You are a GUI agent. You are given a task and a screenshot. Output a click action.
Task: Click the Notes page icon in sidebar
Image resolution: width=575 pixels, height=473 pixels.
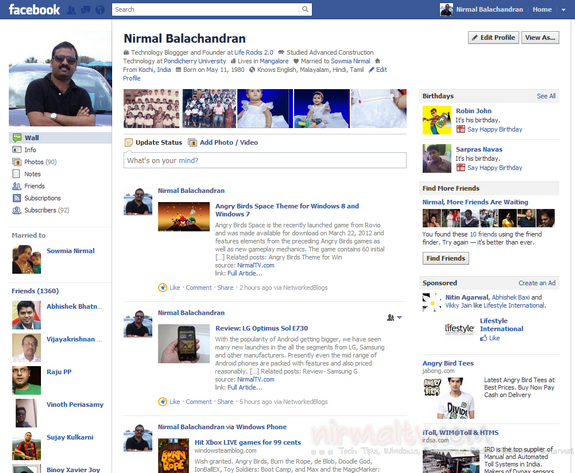pos(16,174)
